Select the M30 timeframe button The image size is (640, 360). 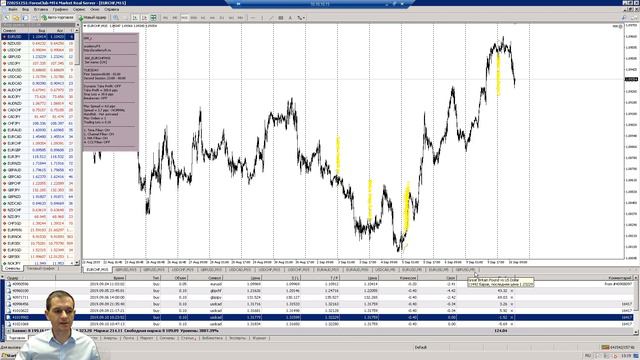[193, 18]
